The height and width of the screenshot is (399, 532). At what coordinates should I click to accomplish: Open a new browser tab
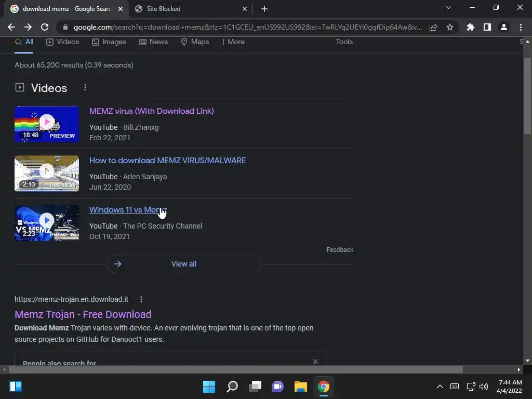(264, 9)
